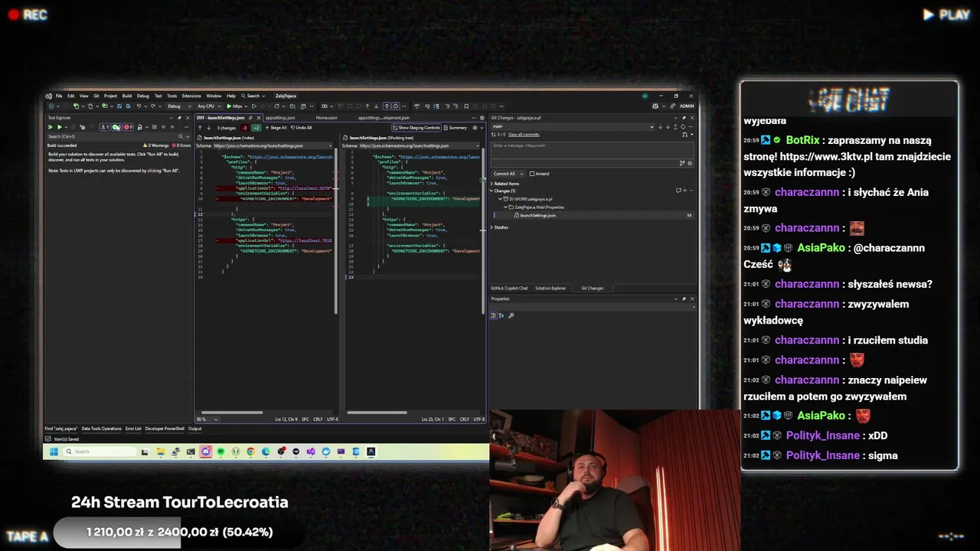The width and height of the screenshot is (980, 551).
Task: Open diff settings gear icon
Action: 475,128
